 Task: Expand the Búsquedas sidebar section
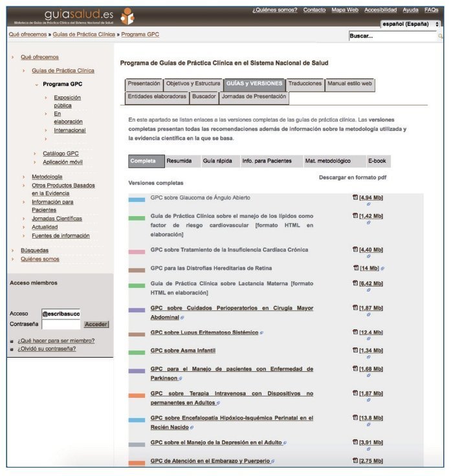point(13,250)
